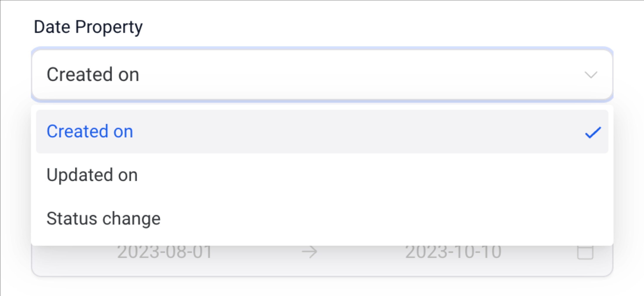Open the Date Property combo box

click(322, 75)
